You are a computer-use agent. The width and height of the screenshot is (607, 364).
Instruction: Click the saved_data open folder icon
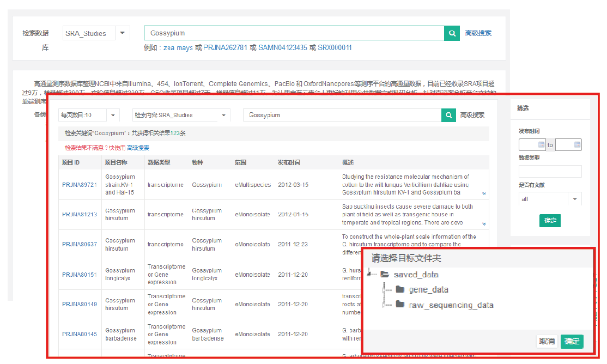[385, 274]
